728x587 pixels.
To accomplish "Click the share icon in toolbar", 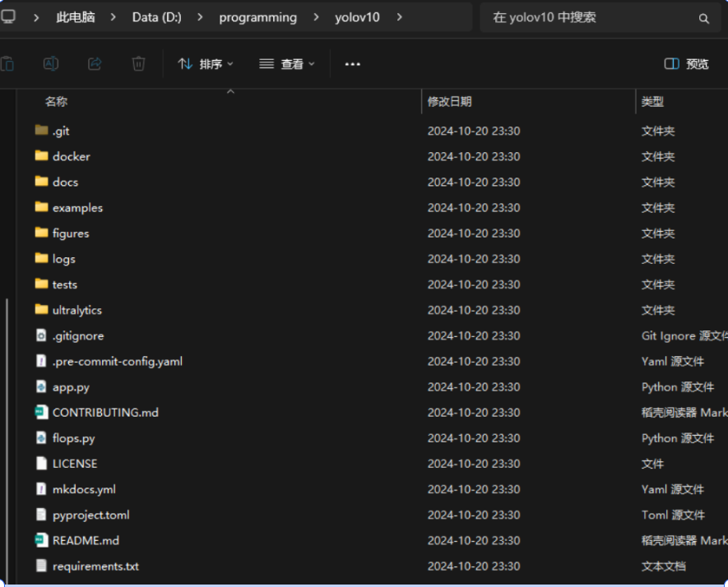I will tap(95, 63).
